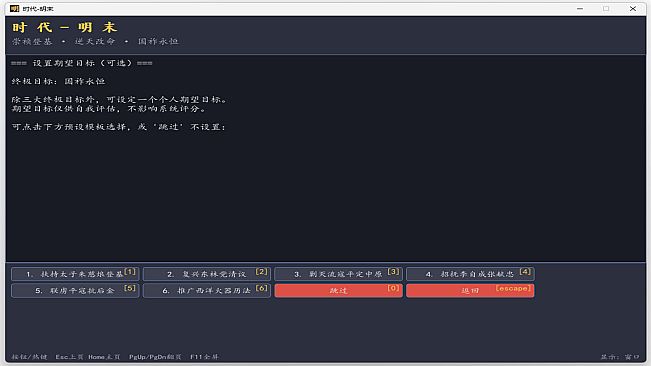651x366 pixels.
Task: Click the line 期望目标仅供自我评估
Action: point(109,109)
